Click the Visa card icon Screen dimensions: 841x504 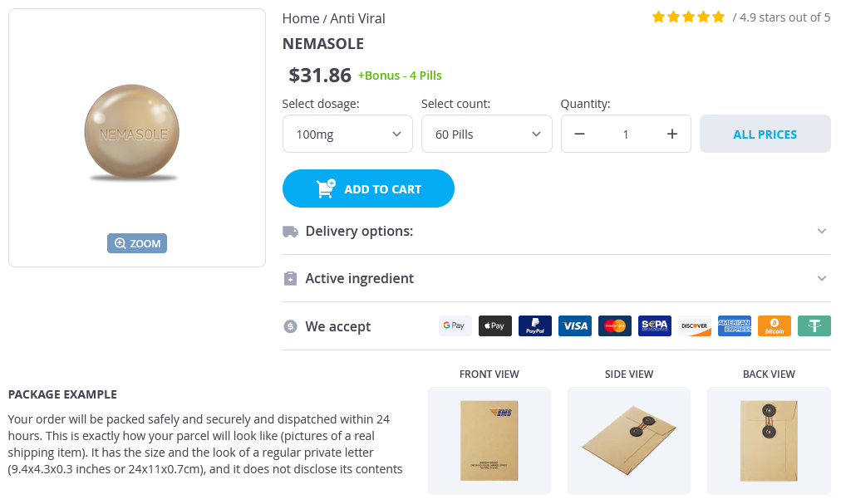click(x=575, y=326)
